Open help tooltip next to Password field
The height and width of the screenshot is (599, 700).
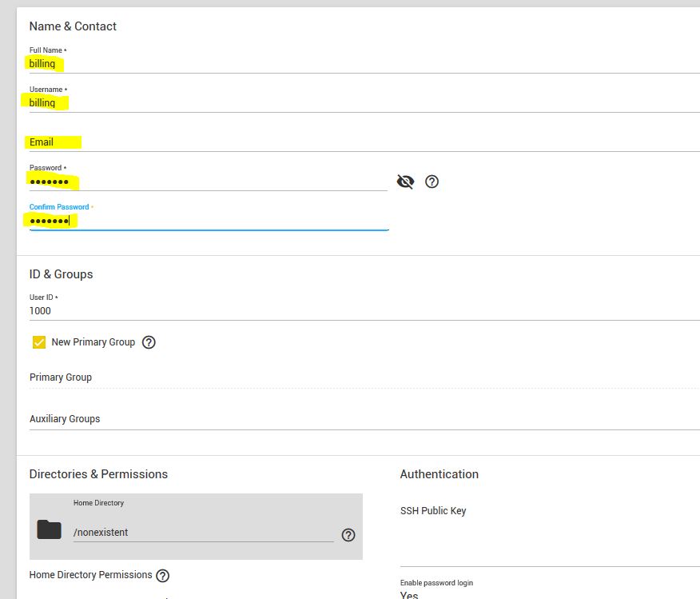pos(432,182)
